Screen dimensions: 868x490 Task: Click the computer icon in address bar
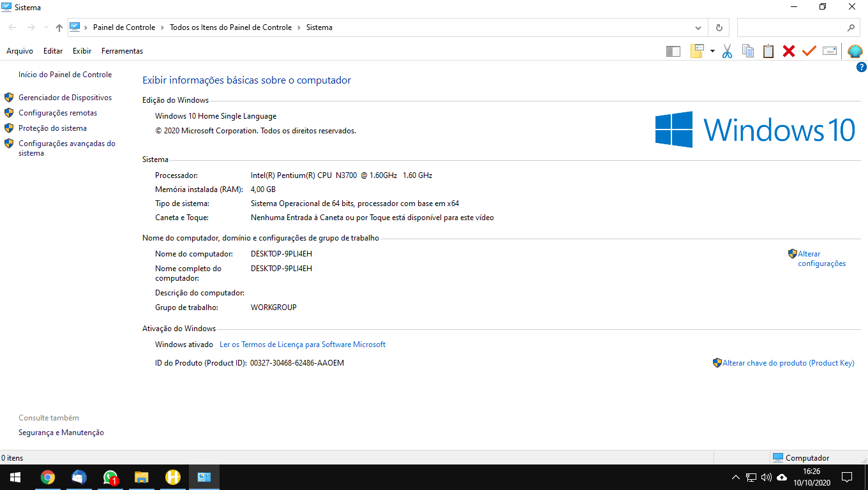75,27
